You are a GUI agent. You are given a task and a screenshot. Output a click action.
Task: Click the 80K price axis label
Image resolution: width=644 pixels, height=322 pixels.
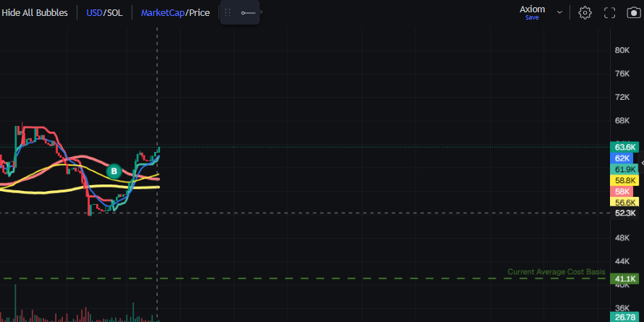[622, 50]
